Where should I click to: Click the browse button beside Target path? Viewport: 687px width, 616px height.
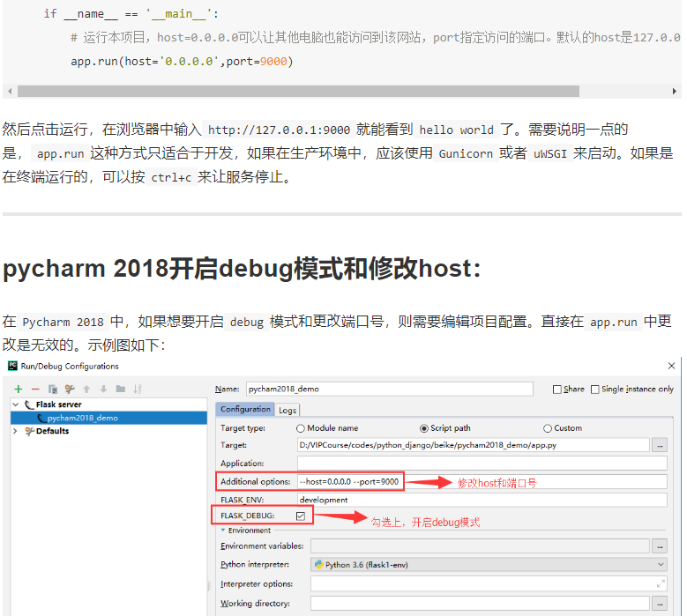pos(660,445)
